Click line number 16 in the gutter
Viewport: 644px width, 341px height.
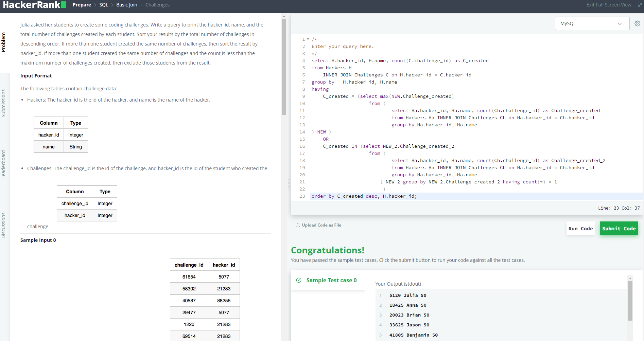[x=302, y=146]
